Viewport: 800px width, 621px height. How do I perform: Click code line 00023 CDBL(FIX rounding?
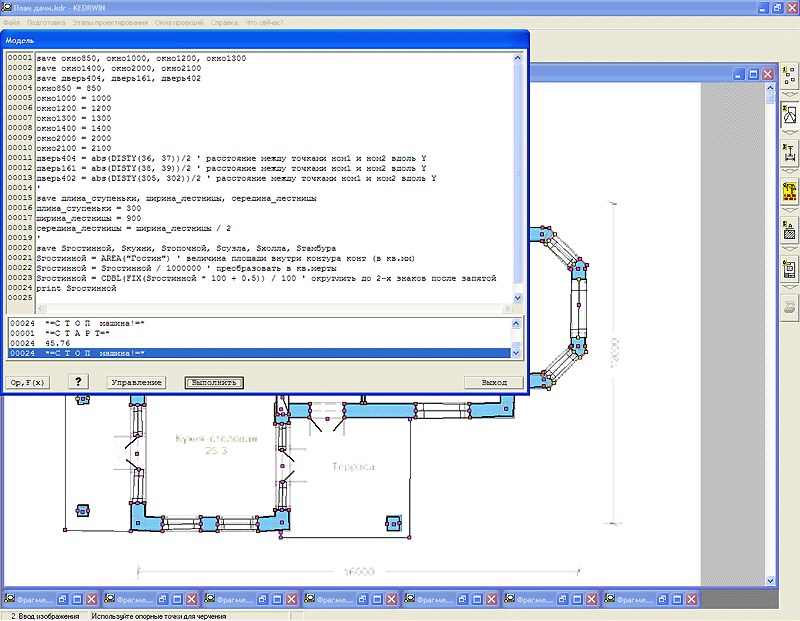[x=266, y=278]
